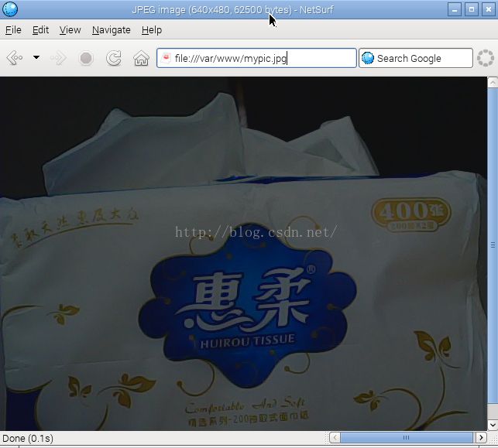Click the vertical scrollbar down arrow
The image size is (498, 448).
pos(493,425)
